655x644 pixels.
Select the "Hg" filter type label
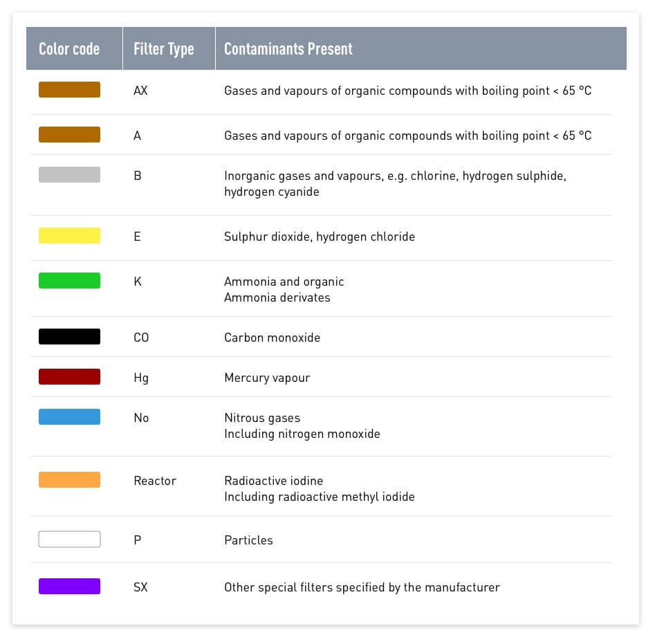tap(141, 378)
